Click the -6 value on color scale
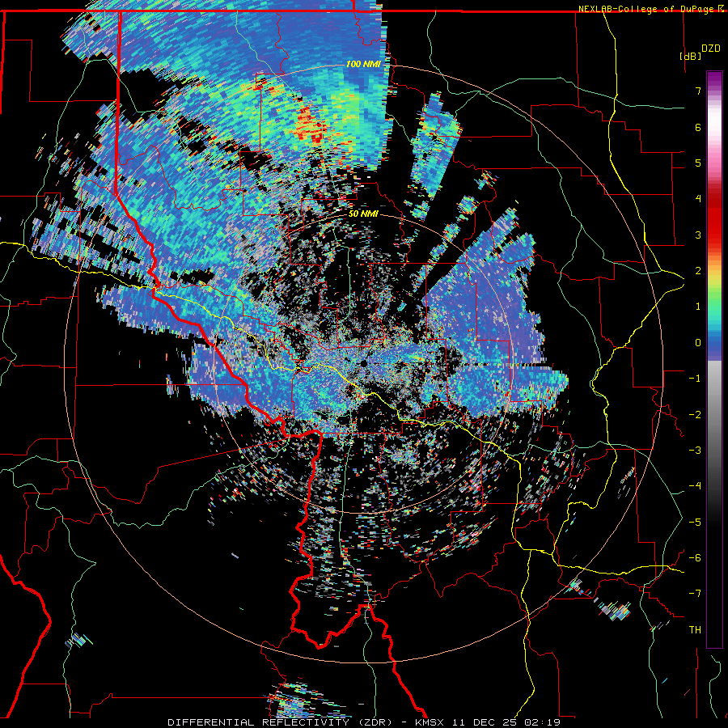The image size is (728, 728). pyautogui.click(x=695, y=558)
